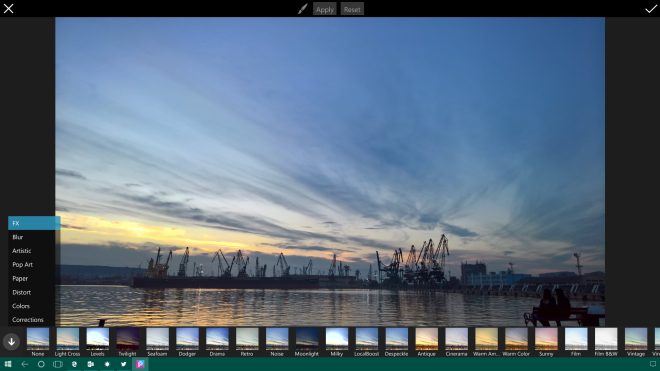Screen dimensions: 660x371
Task: Select the brush tool icon beside Apply
Action: 302,9
